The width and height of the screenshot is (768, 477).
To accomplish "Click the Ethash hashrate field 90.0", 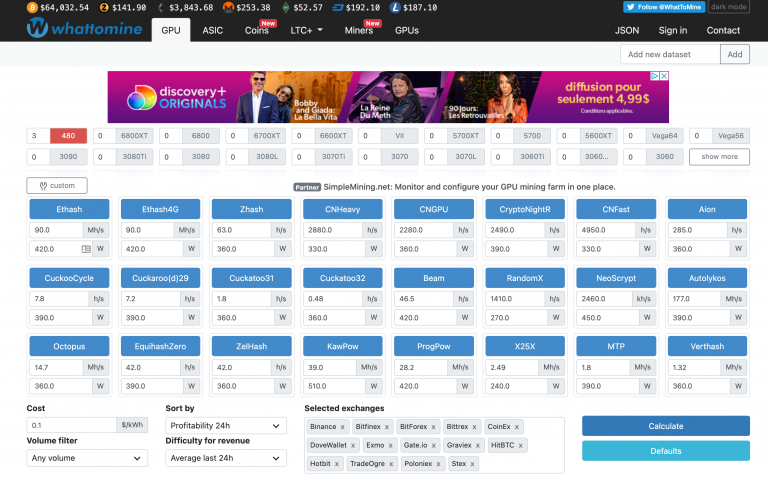I will pyautogui.click(x=56, y=230).
